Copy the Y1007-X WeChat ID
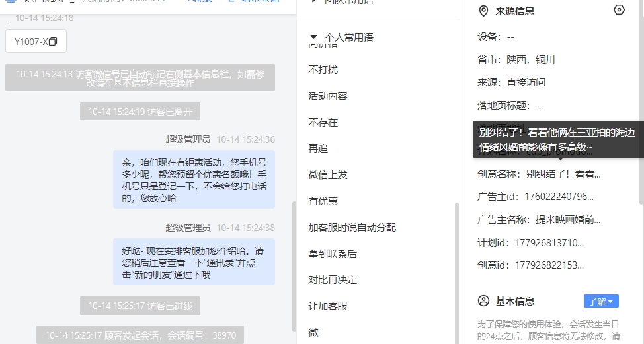Screen dimensions: 644x344 (x=53, y=42)
